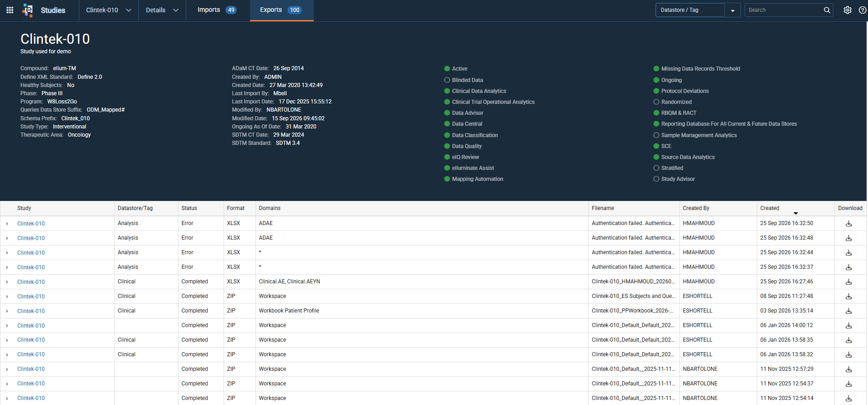Toggle the Blinded Data indicator
868x405 pixels.
[x=447, y=80]
